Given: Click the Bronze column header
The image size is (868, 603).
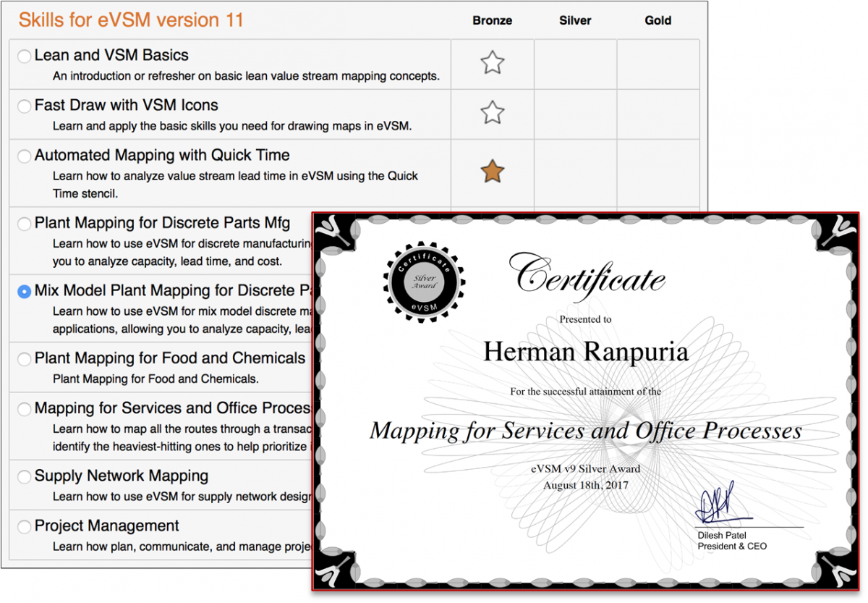Looking at the screenshot, I should click(493, 20).
